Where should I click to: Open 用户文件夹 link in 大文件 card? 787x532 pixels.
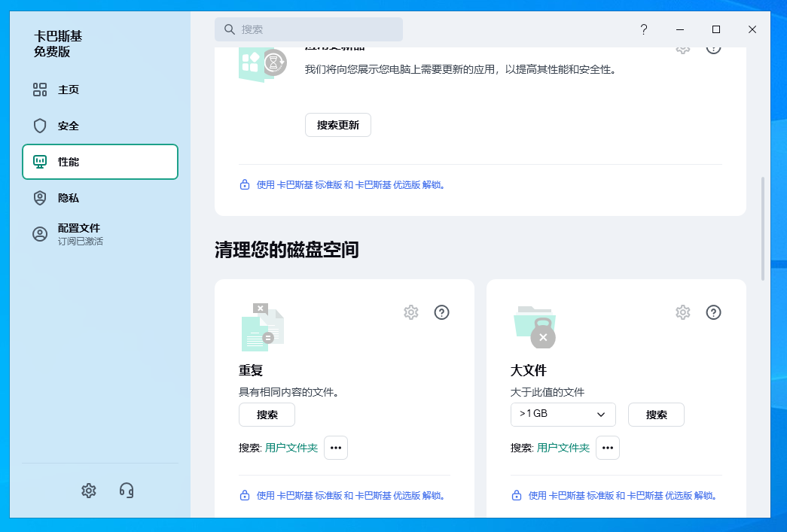pos(563,448)
